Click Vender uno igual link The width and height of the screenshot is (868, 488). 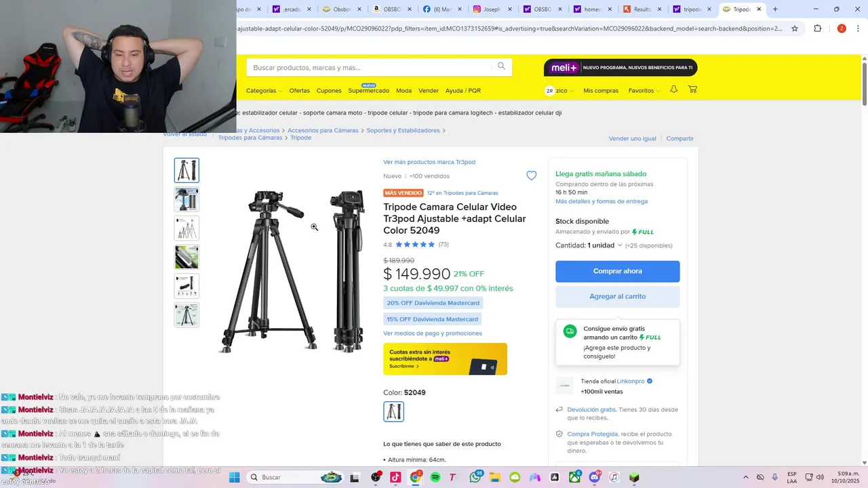tap(633, 138)
